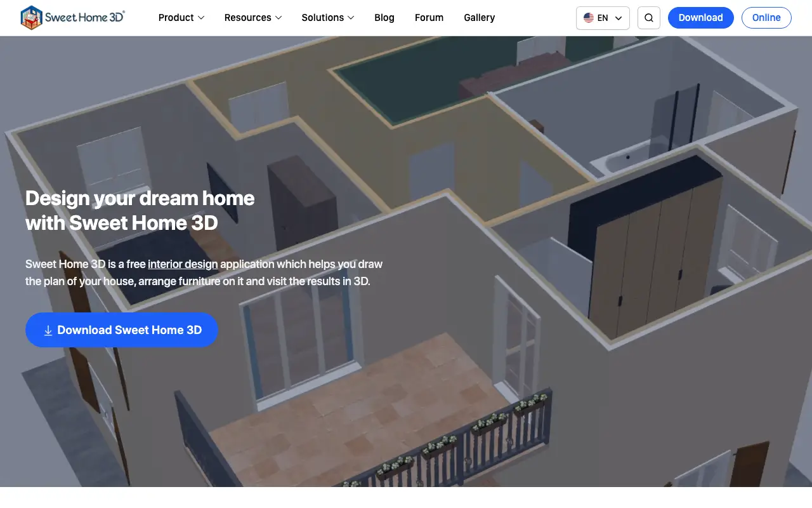The width and height of the screenshot is (812, 508).
Task: Go to the Forum page
Action: tap(429, 18)
